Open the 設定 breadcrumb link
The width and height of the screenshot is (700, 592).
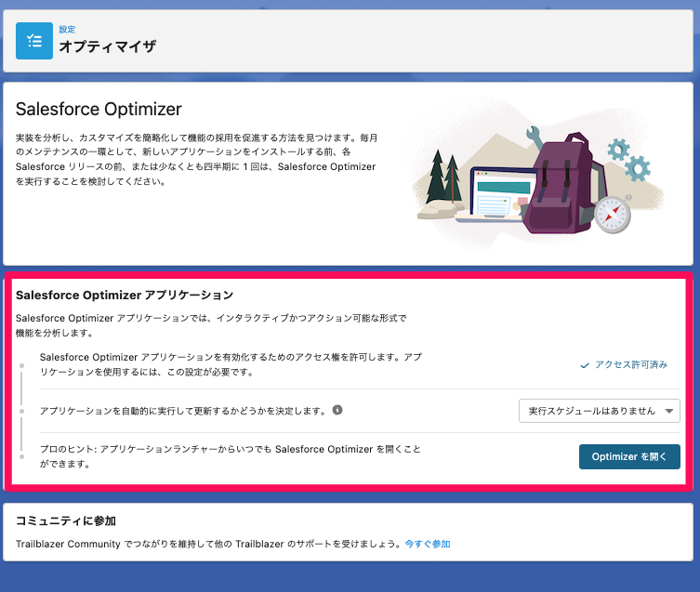coord(68,30)
